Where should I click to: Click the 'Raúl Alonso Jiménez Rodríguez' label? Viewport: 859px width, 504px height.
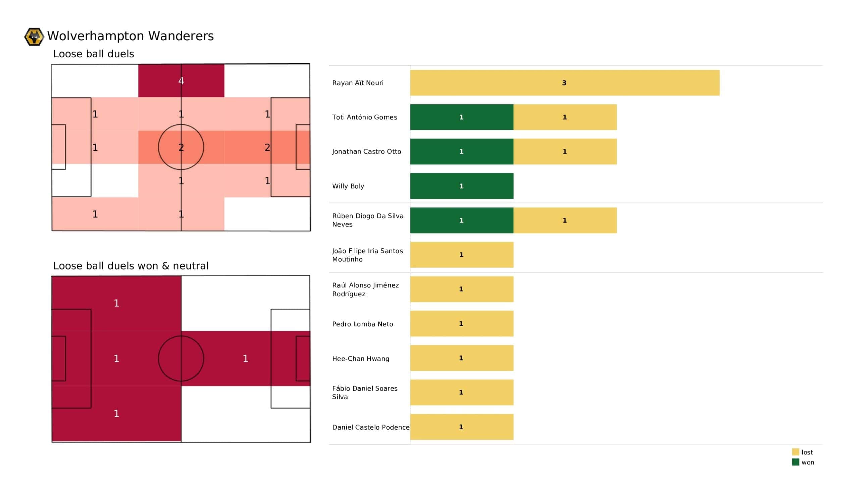(x=365, y=289)
